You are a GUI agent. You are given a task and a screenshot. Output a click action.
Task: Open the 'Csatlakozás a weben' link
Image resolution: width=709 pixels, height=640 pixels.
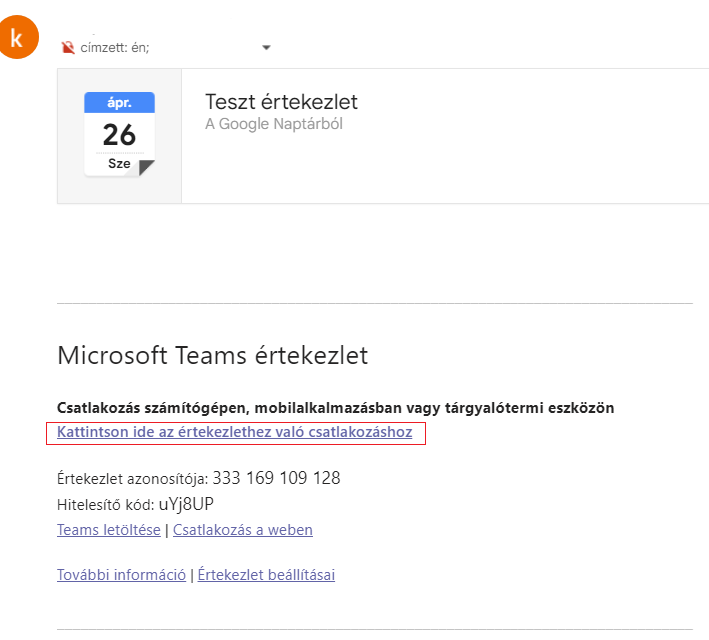[x=243, y=530]
